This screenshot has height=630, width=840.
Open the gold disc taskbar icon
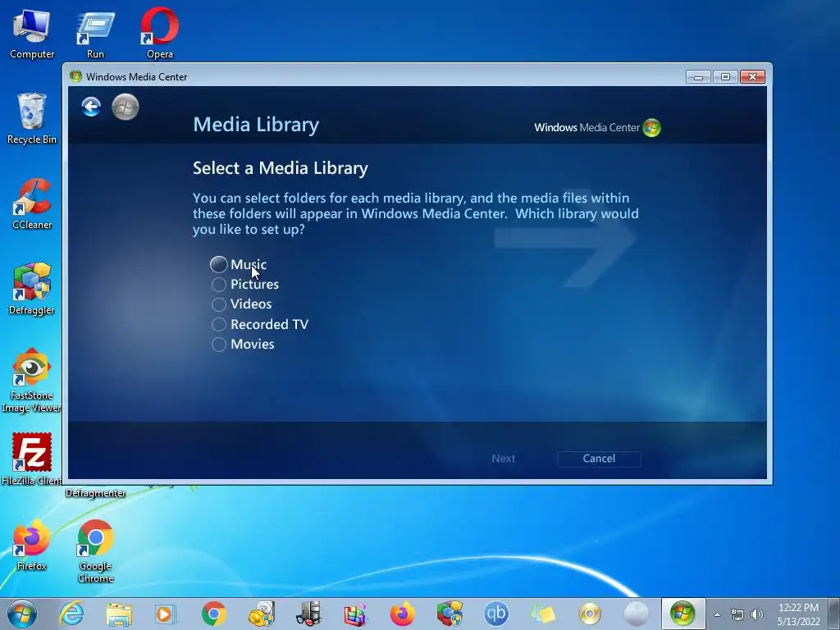tap(590, 614)
